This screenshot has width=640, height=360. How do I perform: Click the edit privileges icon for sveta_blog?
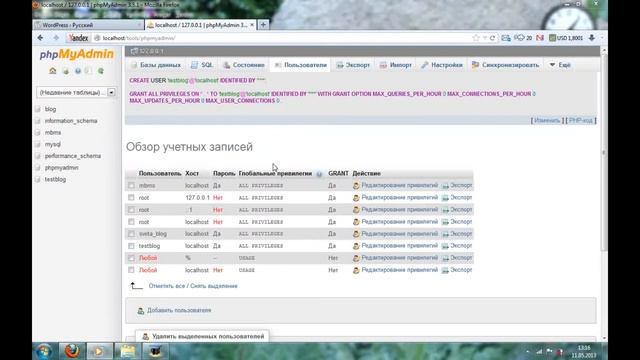click(356, 234)
